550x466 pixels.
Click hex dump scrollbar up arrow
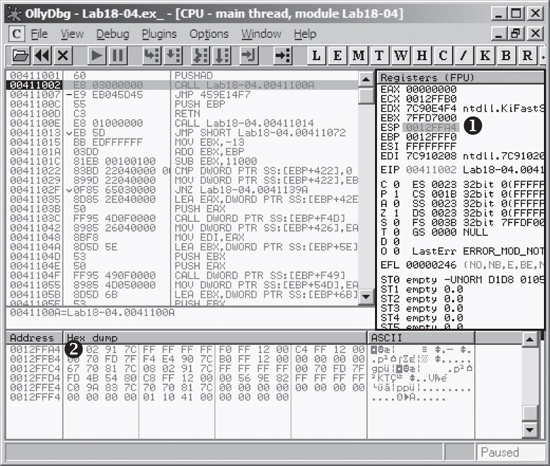click(x=529, y=339)
